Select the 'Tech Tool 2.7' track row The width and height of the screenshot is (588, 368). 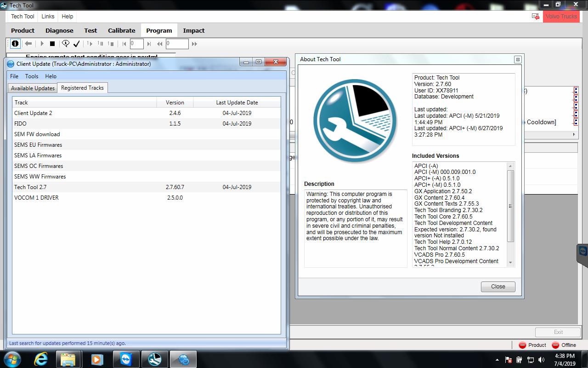point(147,187)
